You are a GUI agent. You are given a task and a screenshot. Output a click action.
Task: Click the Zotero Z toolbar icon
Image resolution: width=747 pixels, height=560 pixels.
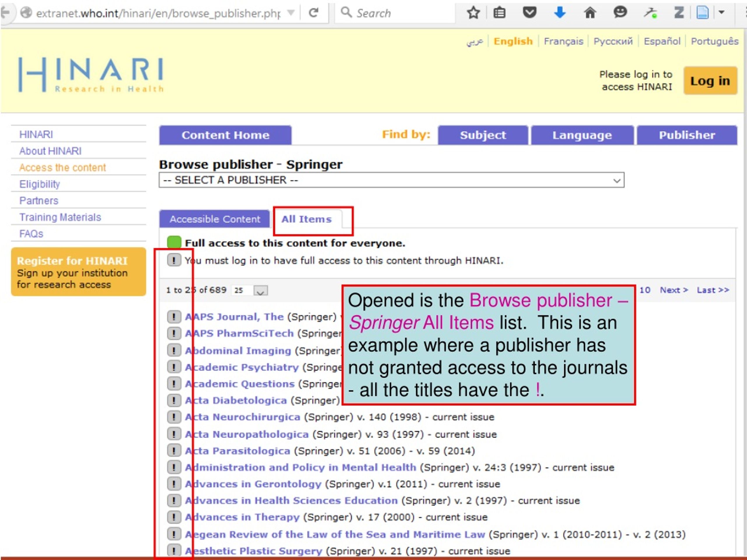point(679,13)
